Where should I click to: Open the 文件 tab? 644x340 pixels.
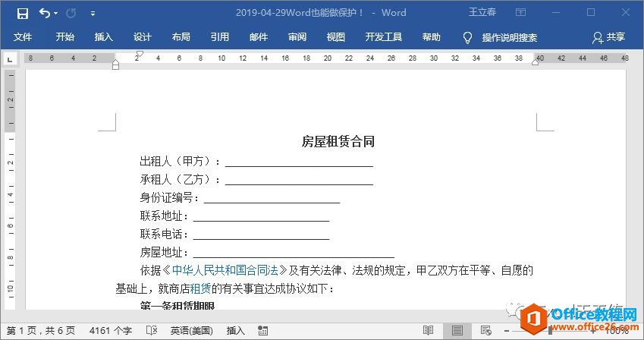coord(23,37)
